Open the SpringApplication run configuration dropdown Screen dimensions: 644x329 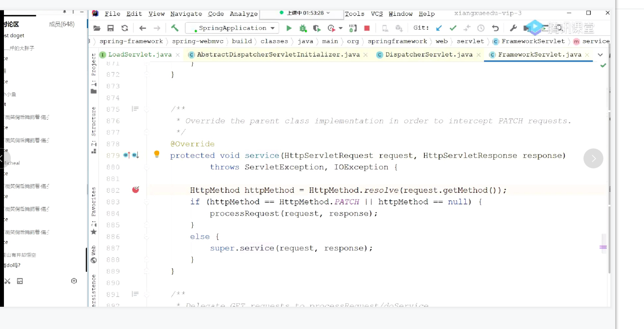[232, 28]
